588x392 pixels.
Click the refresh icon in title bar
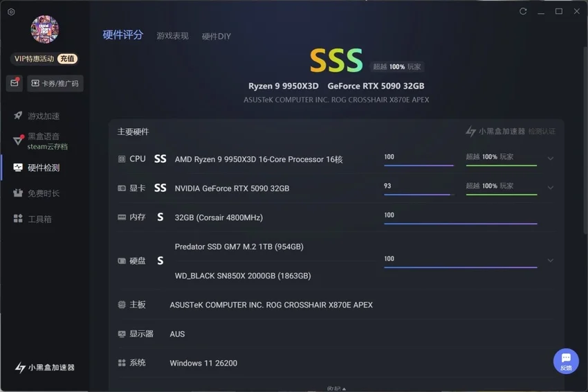pos(523,11)
